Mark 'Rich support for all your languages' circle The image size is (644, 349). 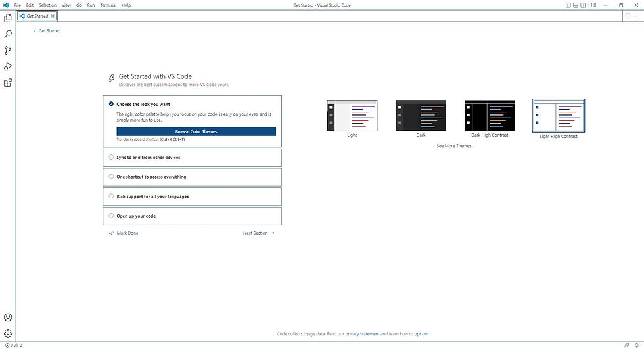(111, 197)
